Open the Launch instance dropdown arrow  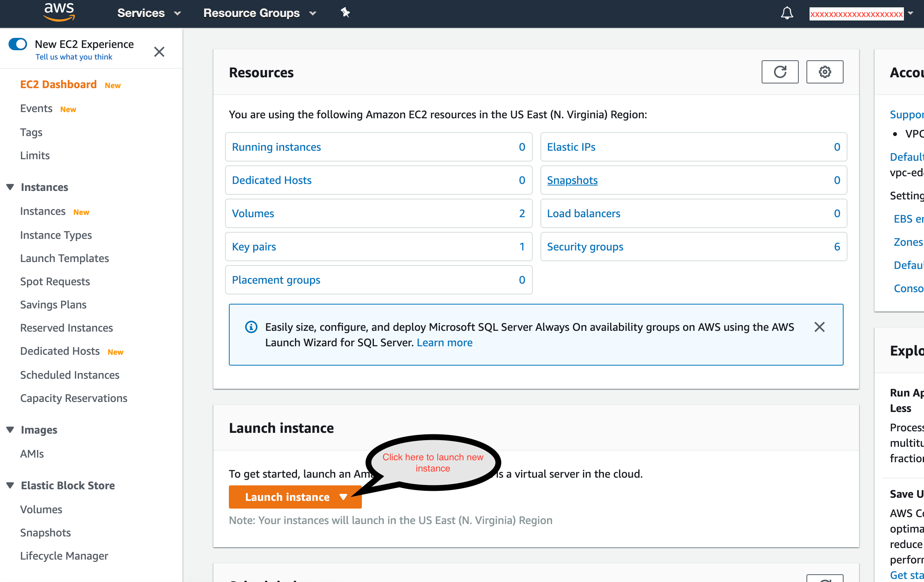click(343, 497)
